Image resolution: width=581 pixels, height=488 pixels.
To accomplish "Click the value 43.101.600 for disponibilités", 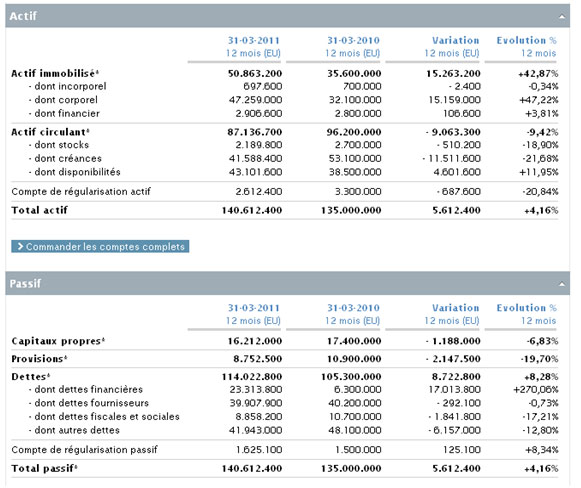I will [x=255, y=172].
